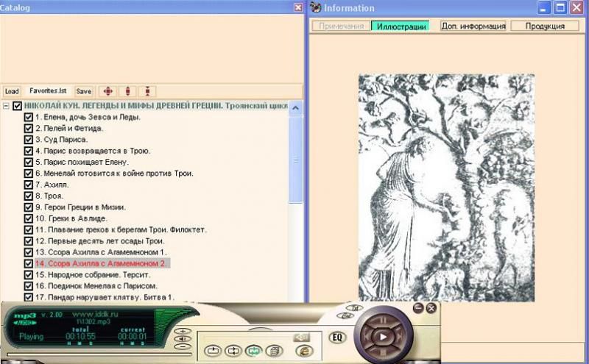Open the EQ equalizer in player
Viewport: 589px width, 364px height.
[337, 338]
